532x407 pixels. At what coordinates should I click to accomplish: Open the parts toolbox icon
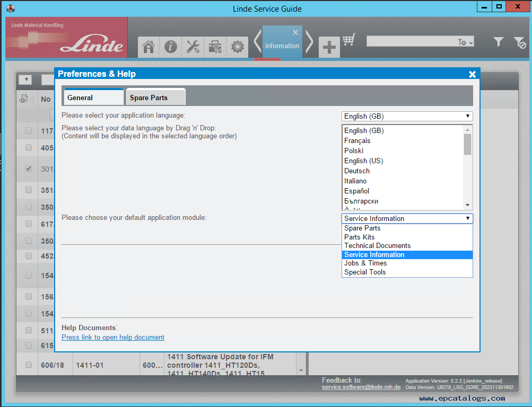point(215,47)
